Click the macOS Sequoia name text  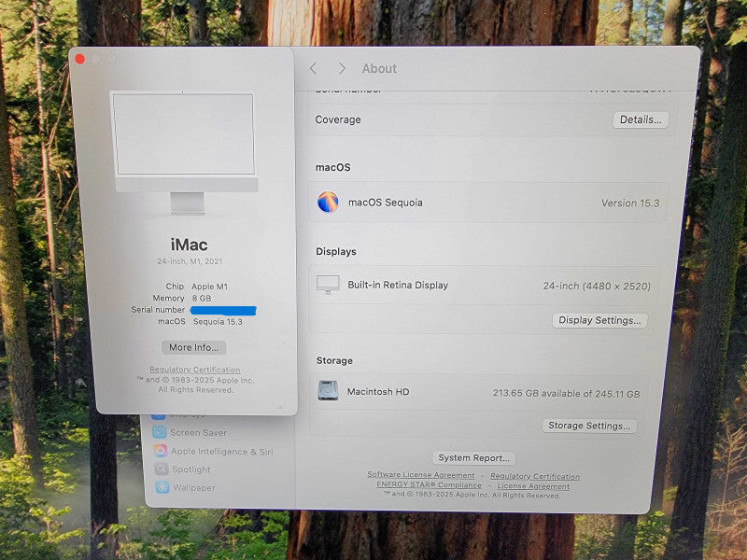pyautogui.click(x=386, y=203)
